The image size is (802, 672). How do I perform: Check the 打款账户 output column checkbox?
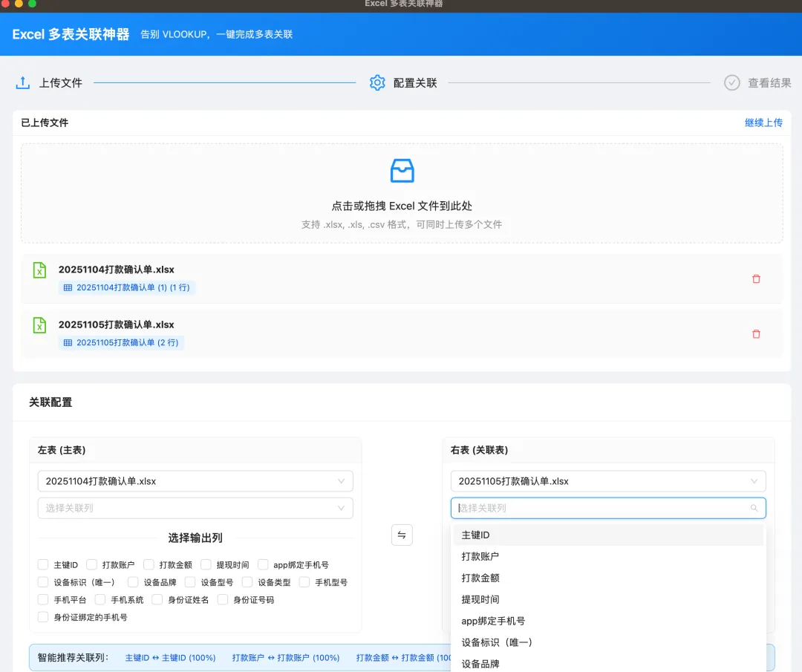(x=91, y=564)
